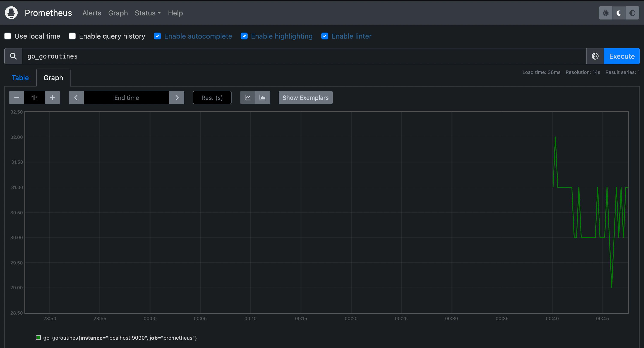
Task: Enable query history checkbox
Action: (72, 36)
